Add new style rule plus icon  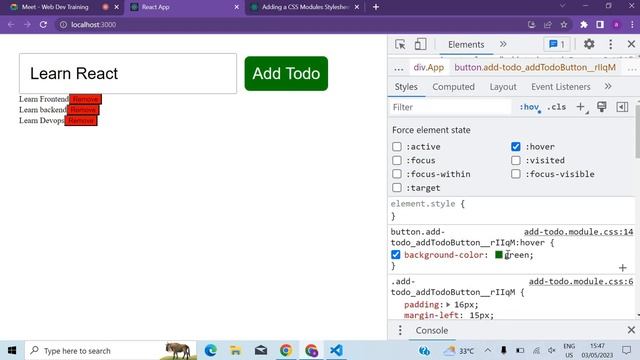click(580, 107)
